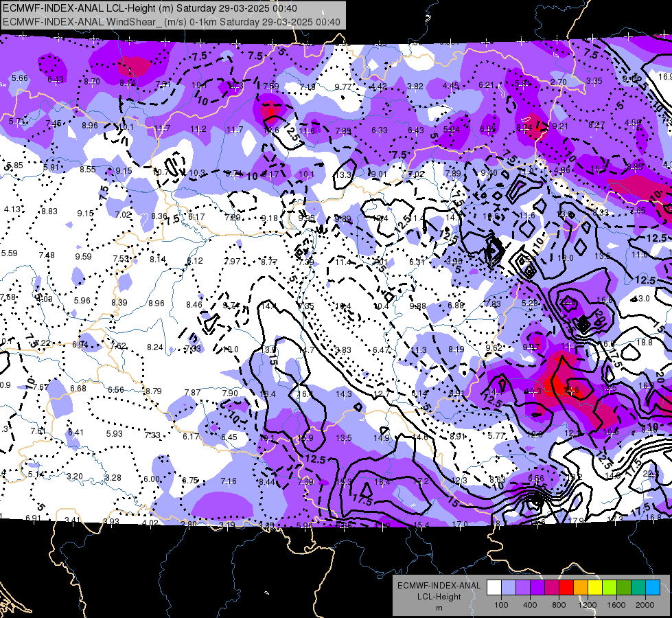Image resolution: width=672 pixels, height=618 pixels.
Task: Click the legend tick label 800
Action: pos(559,605)
